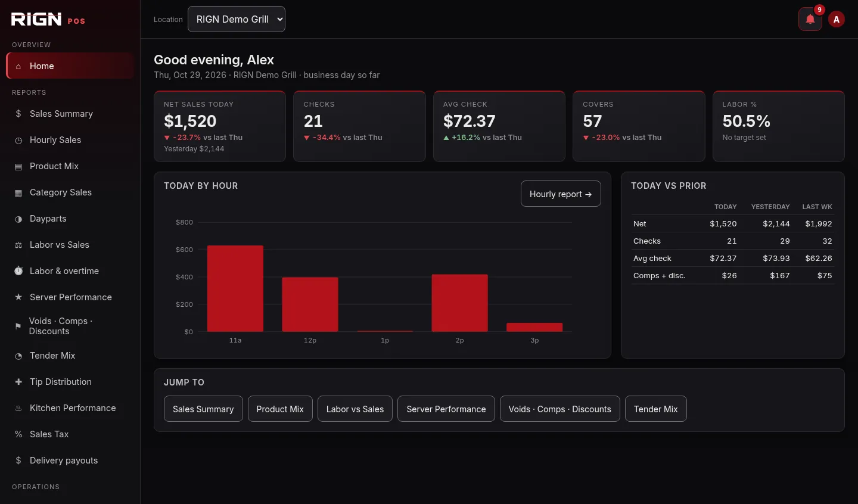
Task: Click the RIGN POS logo
Action: (48, 20)
